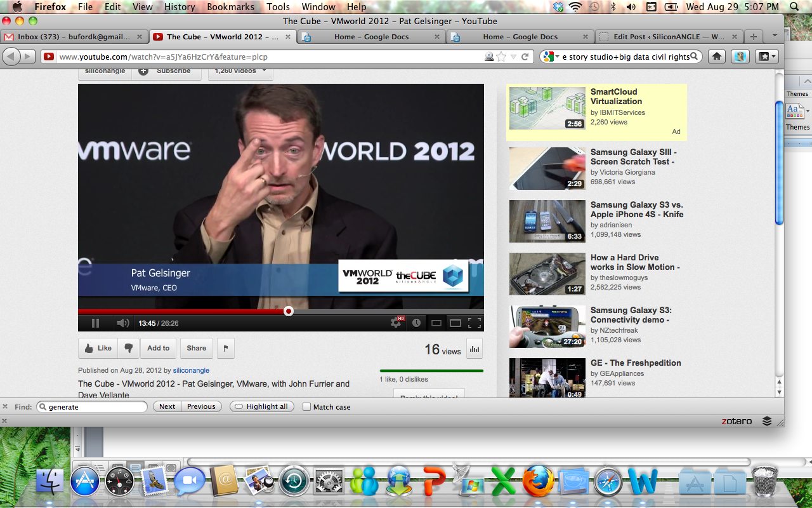Click the video progress scrubber handle
Viewport: 812px width, 508px height.
(289, 311)
